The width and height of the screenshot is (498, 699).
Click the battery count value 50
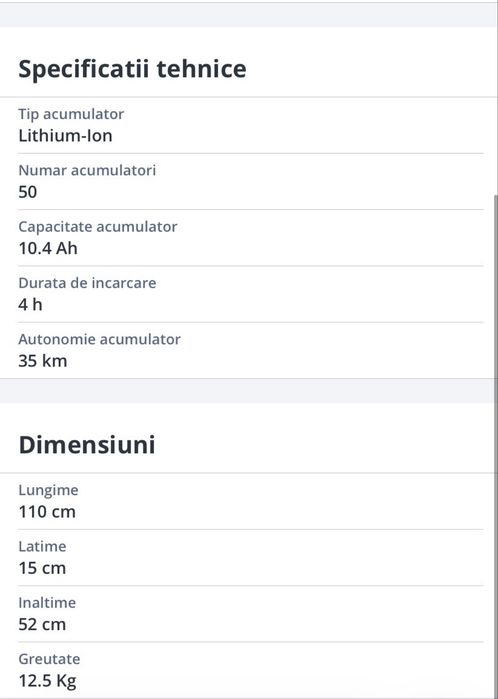28,192
